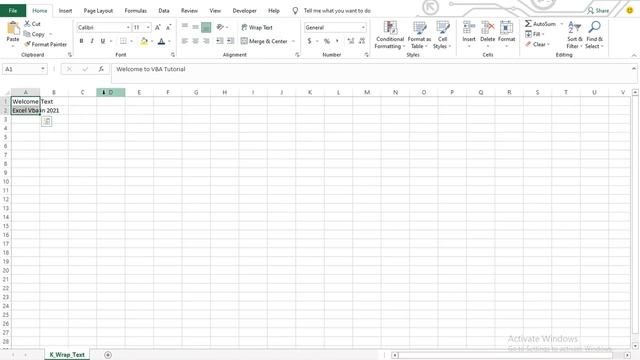The image size is (640, 360).
Task: Open the Calibri font name dropdown
Action: [128, 27]
